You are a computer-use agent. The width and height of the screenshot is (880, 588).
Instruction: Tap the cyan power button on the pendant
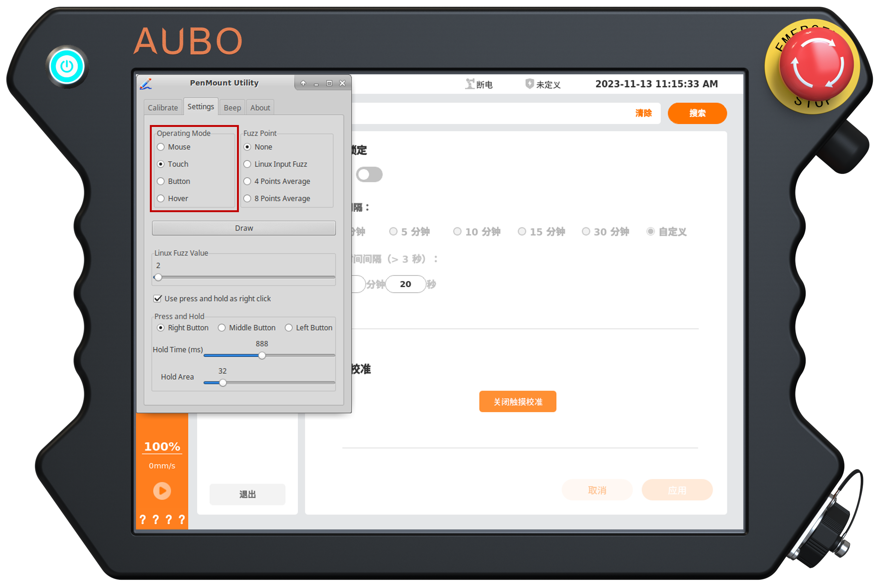pos(67,67)
